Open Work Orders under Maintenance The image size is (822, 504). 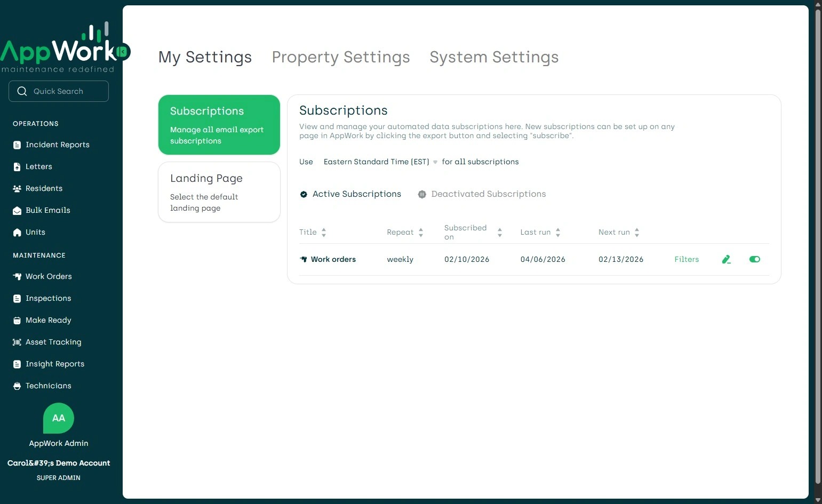[x=43, y=276]
